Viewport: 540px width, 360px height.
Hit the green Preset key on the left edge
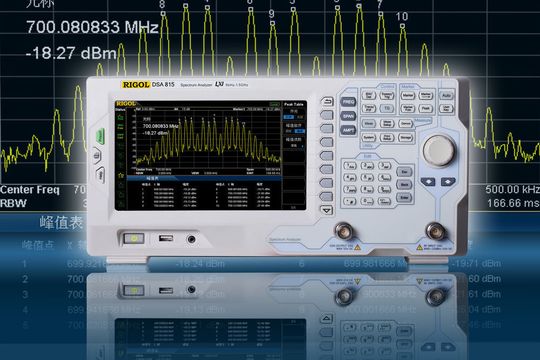click(x=101, y=135)
